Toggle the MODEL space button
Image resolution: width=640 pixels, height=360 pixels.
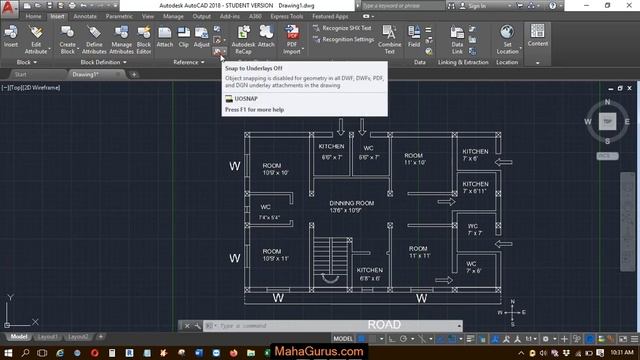point(343,339)
